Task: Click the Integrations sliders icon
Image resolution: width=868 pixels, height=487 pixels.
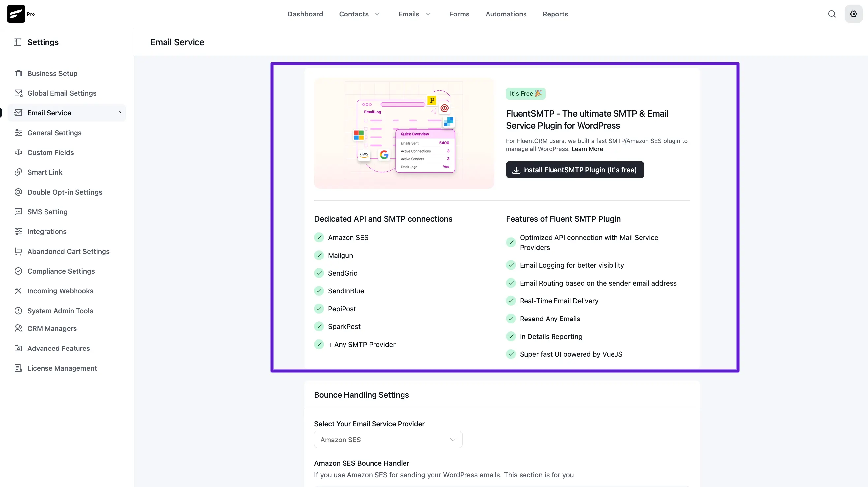Action: coord(18,231)
